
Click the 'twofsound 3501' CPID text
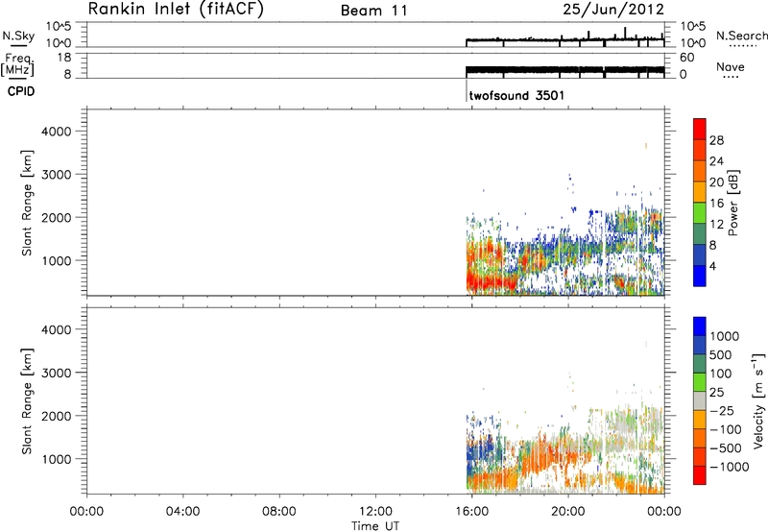click(516, 95)
